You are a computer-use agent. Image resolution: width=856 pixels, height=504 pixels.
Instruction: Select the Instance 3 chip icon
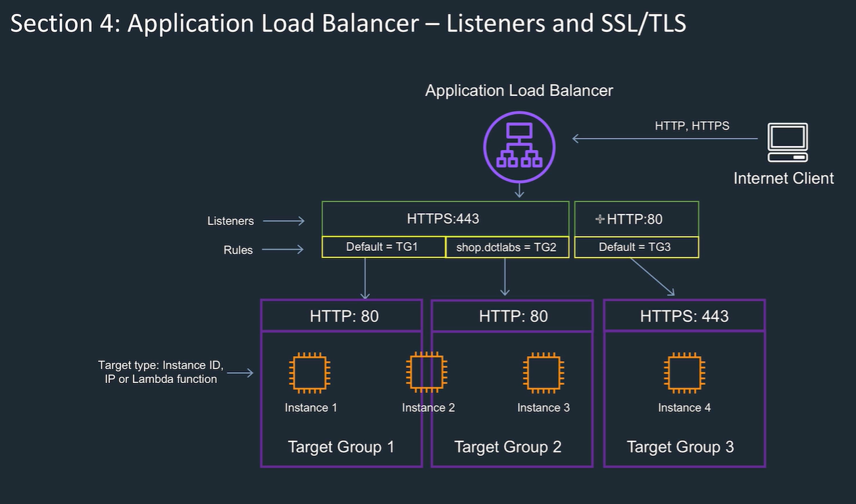[x=543, y=373]
